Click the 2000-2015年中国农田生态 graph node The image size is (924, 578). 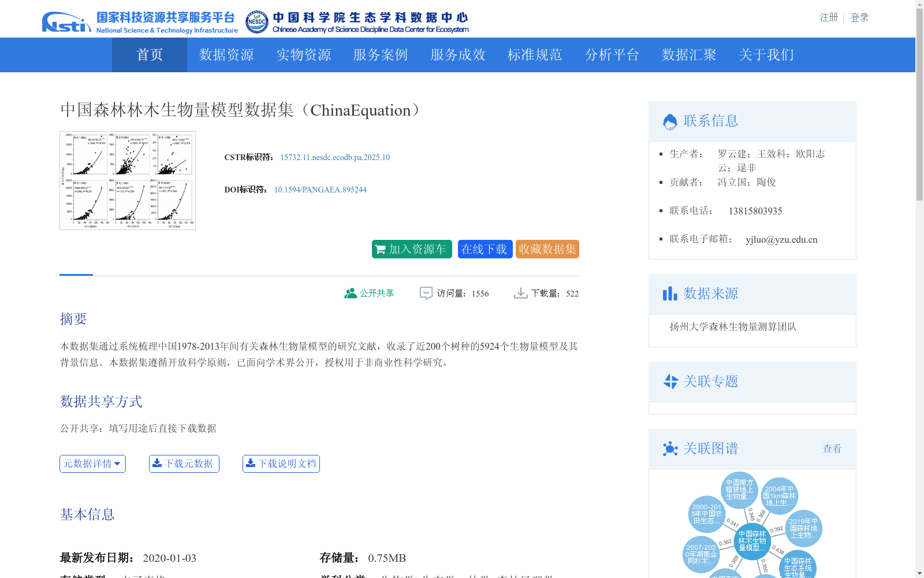[x=707, y=514]
